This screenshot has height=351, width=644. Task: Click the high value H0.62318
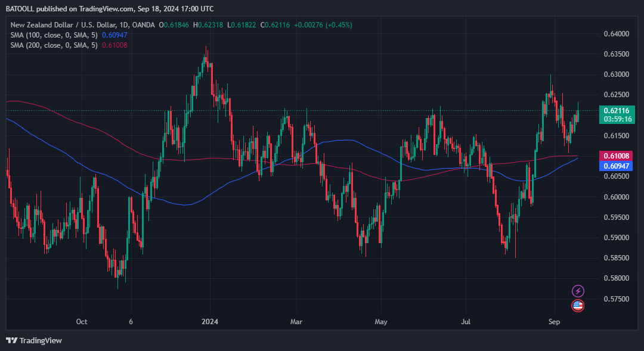coord(208,24)
